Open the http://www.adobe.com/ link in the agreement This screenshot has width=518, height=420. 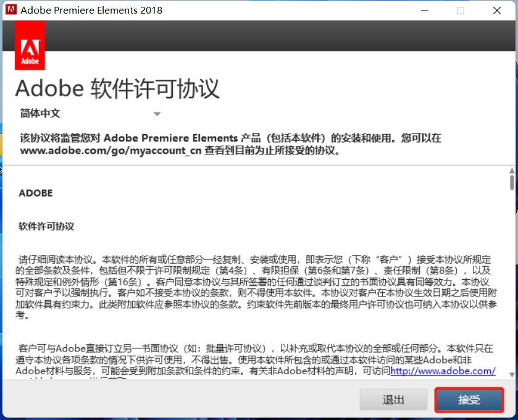pyautogui.click(x=443, y=371)
